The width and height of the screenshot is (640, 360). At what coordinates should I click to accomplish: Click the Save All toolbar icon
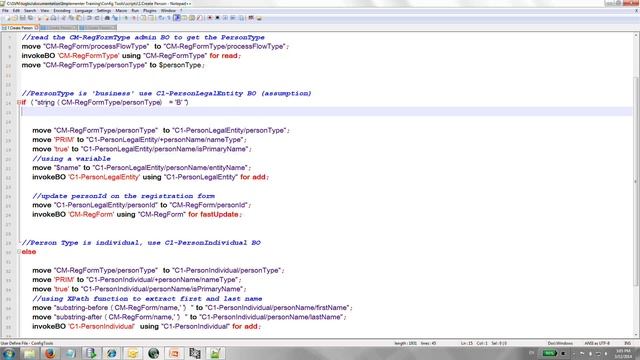[31, 18]
